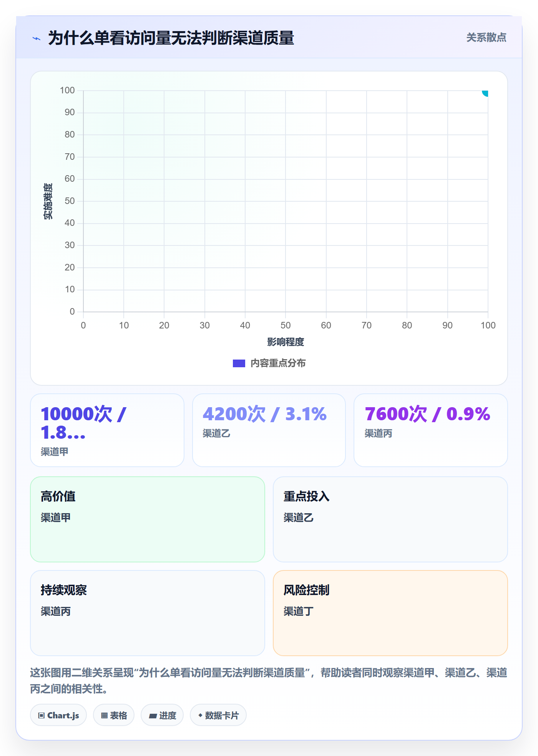Click the page title 为什么单看访问量无法判断渠道质量
Screen dimensions: 538x756
pyautogui.click(x=171, y=38)
